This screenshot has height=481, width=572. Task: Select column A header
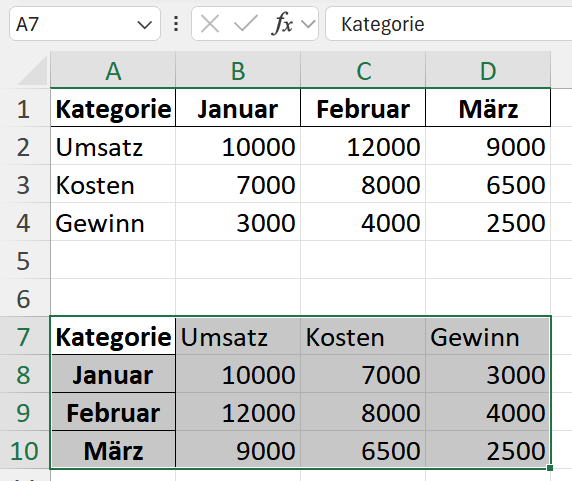113,70
